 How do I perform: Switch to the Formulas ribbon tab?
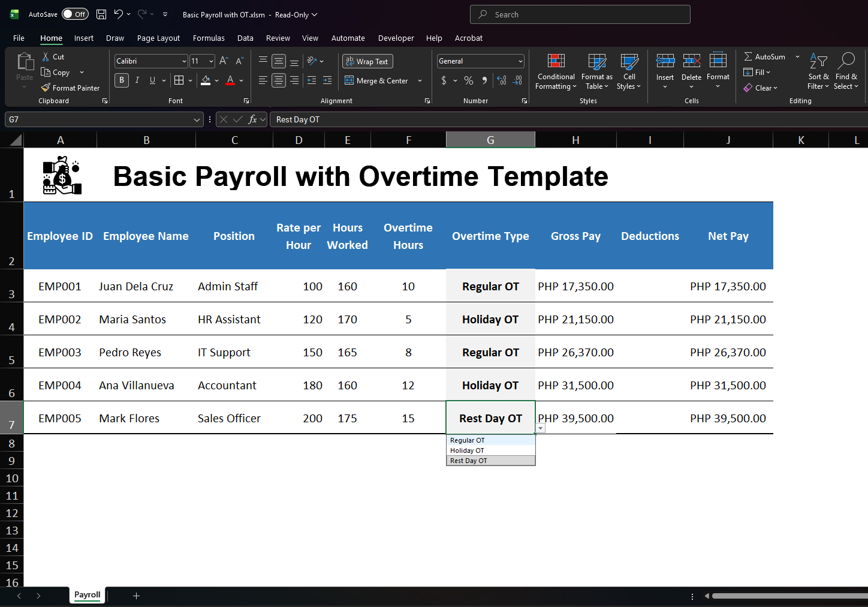coord(209,38)
